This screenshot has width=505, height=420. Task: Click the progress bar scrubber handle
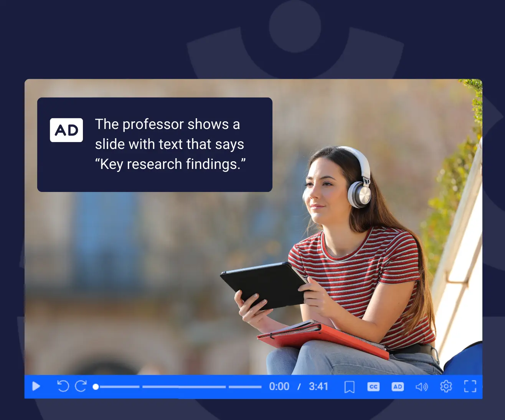tap(96, 387)
